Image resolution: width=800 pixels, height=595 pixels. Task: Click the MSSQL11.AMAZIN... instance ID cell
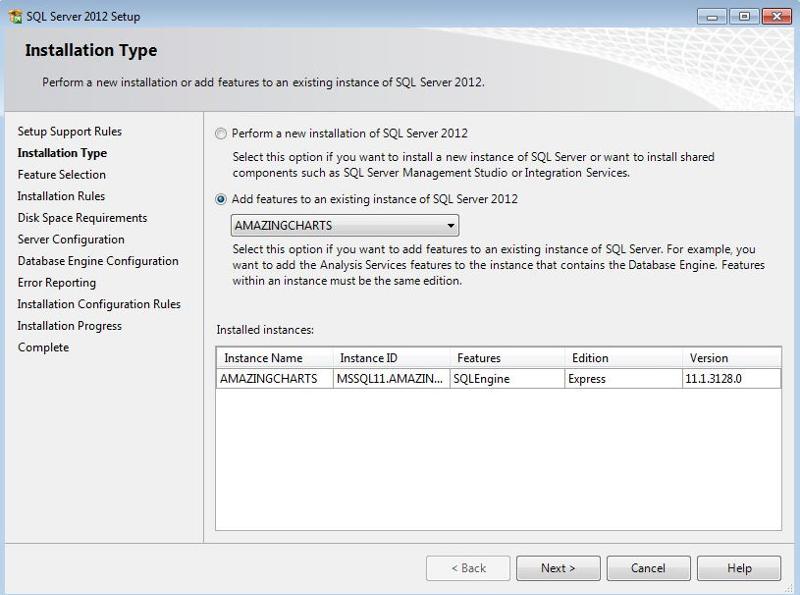tap(391, 379)
